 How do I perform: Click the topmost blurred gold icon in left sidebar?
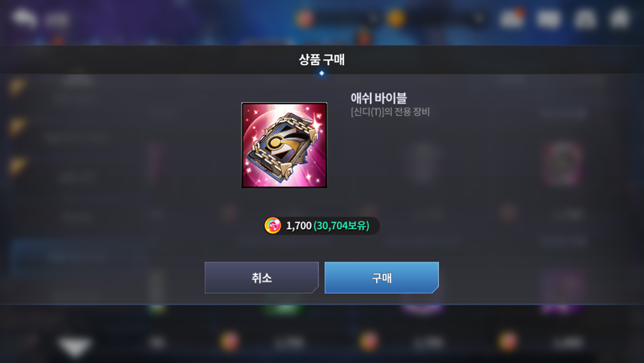click(x=17, y=86)
